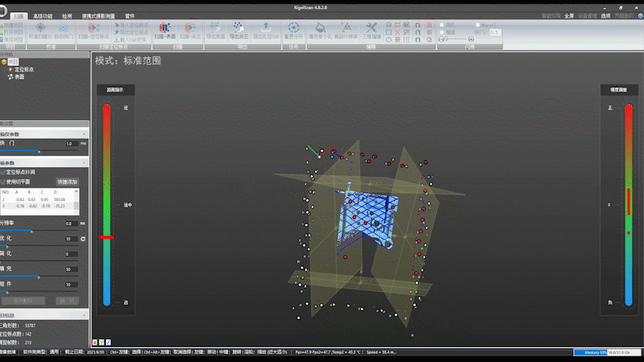Click the red X axis view icon
The image size is (644, 362).
click(x=95, y=342)
